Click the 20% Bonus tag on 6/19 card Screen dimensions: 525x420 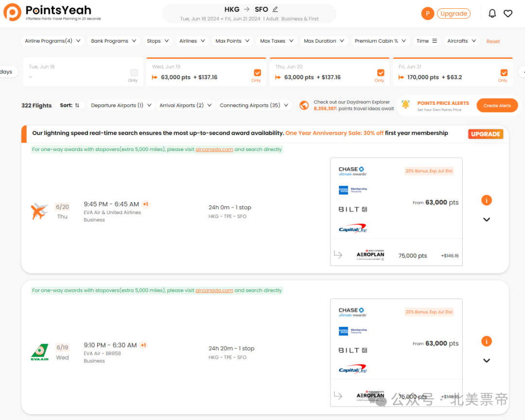pos(429,312)
